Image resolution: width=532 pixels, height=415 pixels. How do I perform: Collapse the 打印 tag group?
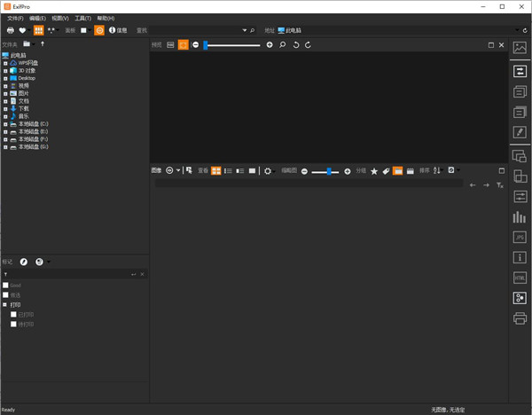(x=5, y=304)
